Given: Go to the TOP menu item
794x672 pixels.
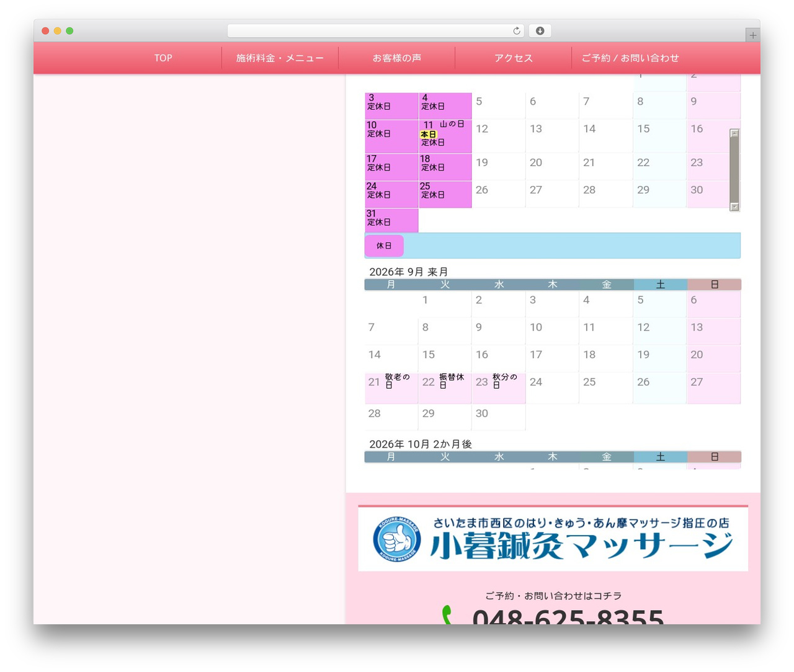Looking at the screenshot, I should 163,58.
